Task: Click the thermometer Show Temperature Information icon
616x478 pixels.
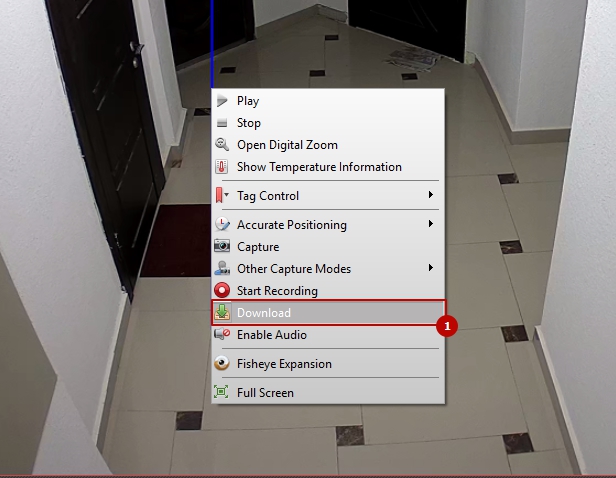Action: [x=222, y=167]
